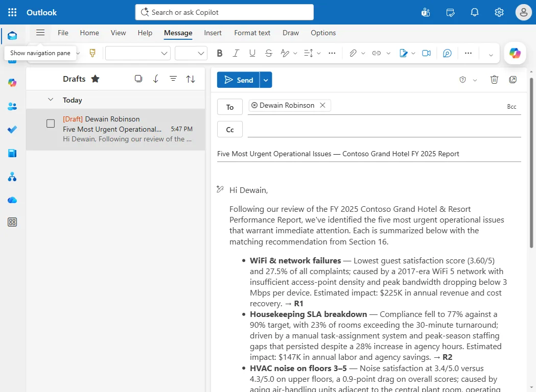The image size is (536, 392).
Task: Open font size dropdown
Action: 191,53
